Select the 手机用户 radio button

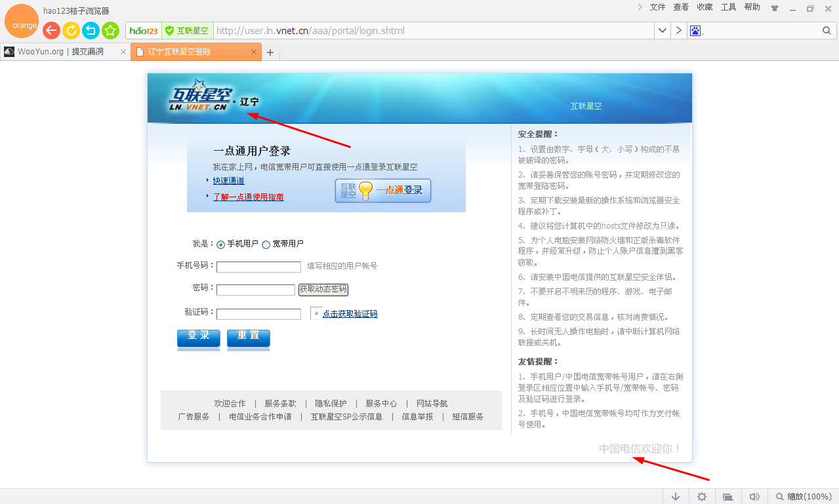[x=221, y=244]
